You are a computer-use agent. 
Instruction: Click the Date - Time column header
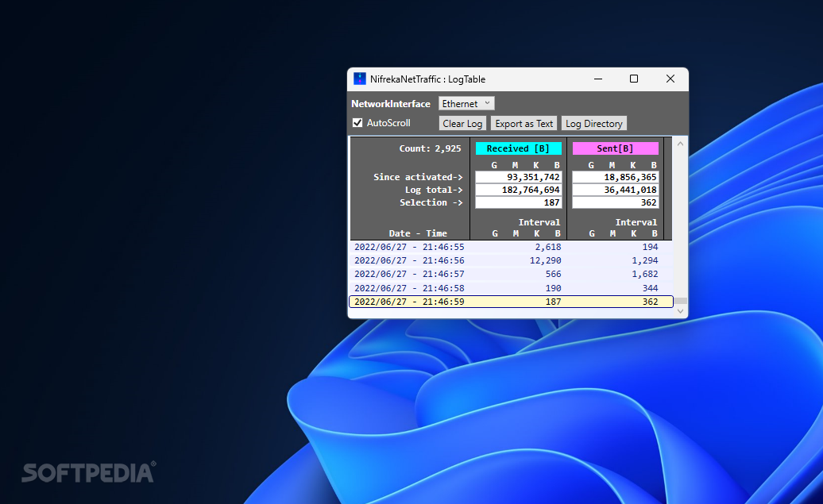point(418,233)
